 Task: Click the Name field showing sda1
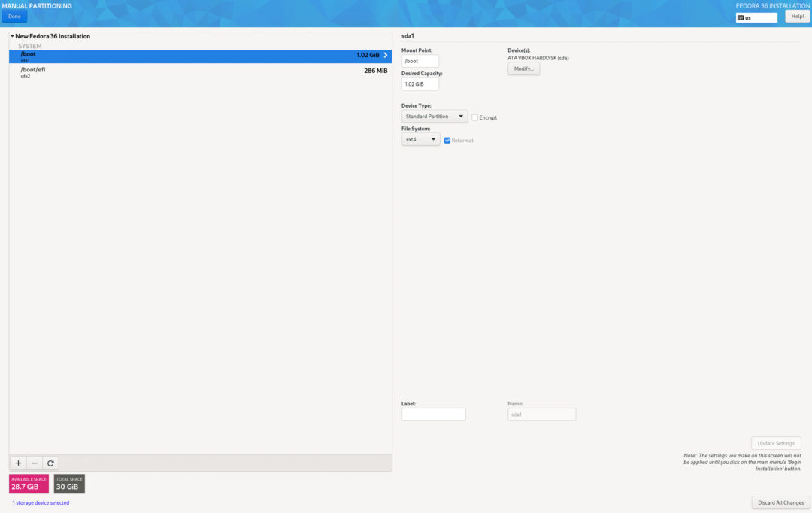[x=541, y=414]
